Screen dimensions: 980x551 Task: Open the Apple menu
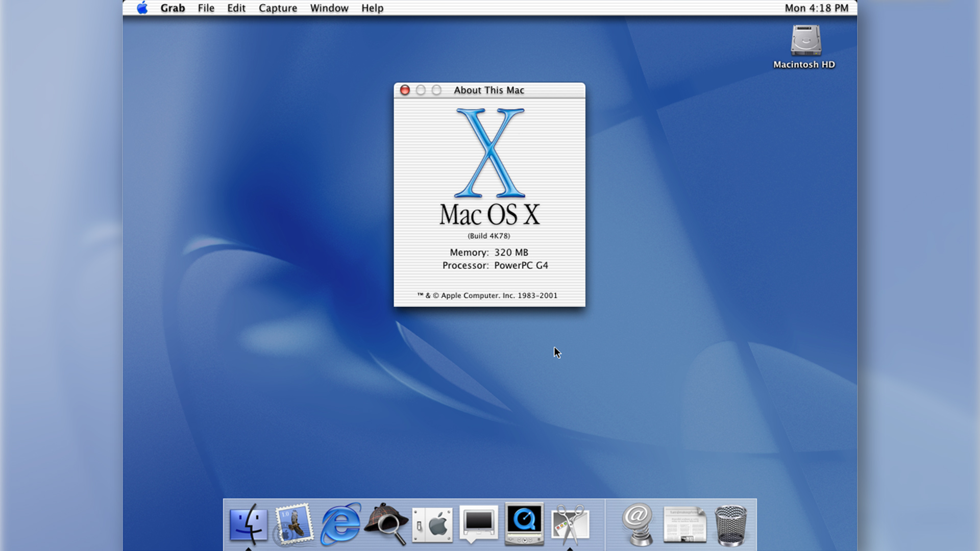[143, 8]
